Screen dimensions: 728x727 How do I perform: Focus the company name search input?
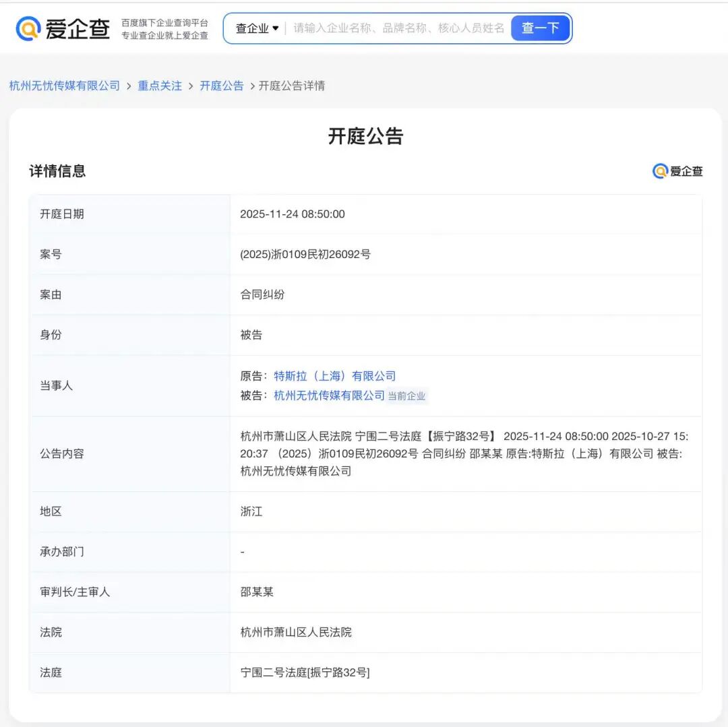[x=398, y=28]
